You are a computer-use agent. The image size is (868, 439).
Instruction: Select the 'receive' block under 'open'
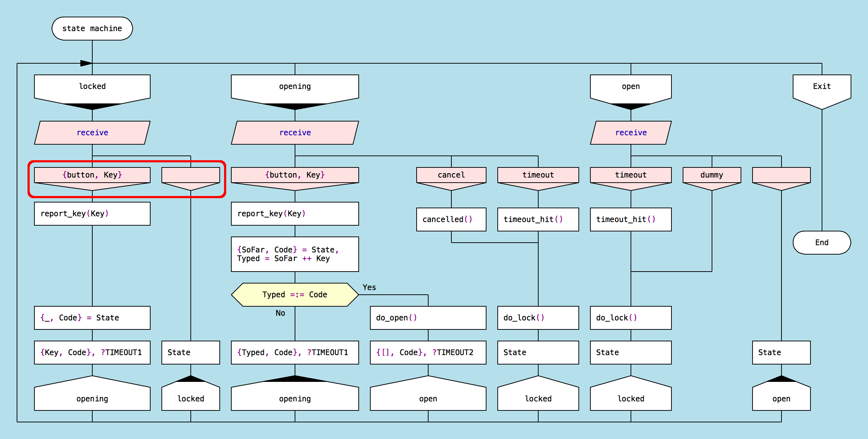[631, 133]
